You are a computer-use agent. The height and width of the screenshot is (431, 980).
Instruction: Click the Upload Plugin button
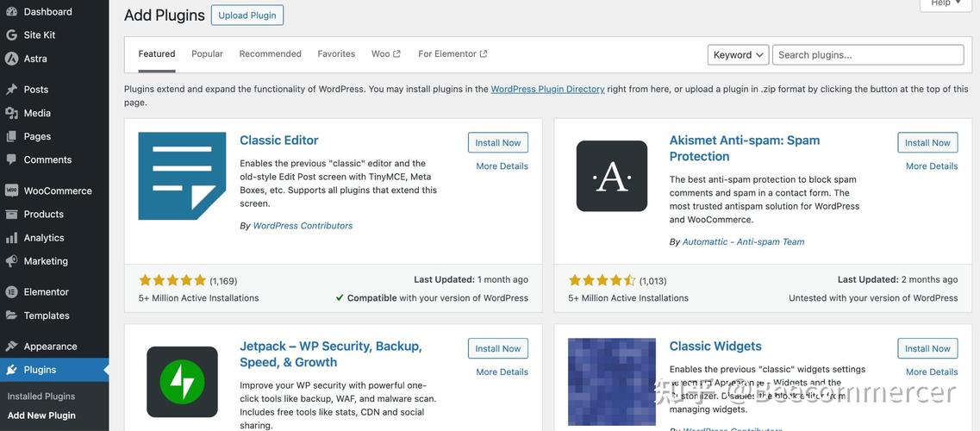click(247, 16)
